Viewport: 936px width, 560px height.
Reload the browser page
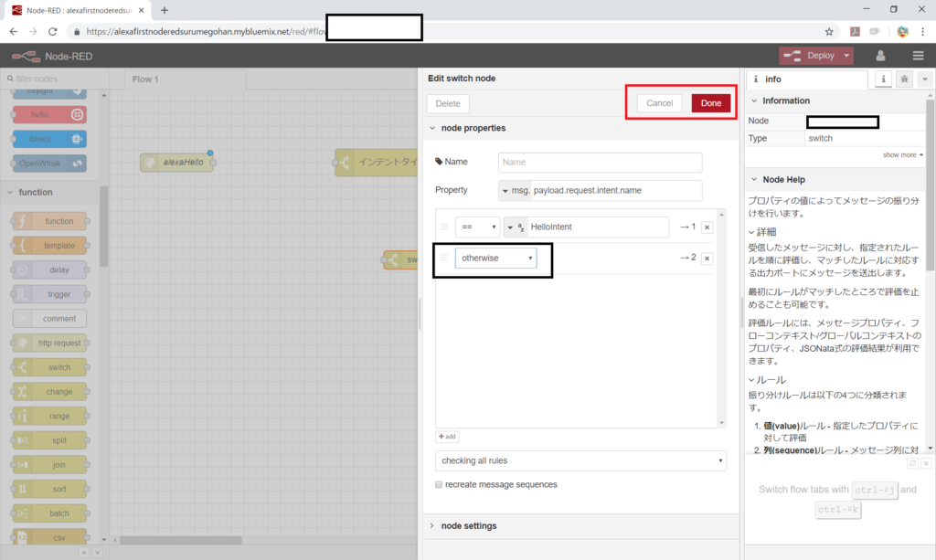pyautogui.click(x=52, y=32)
